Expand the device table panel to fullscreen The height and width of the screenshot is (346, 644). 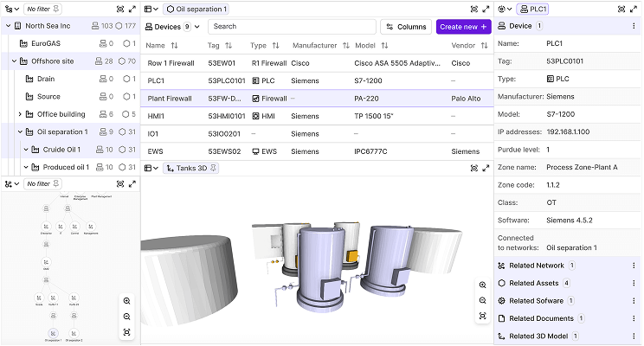(x=486, y=9)
